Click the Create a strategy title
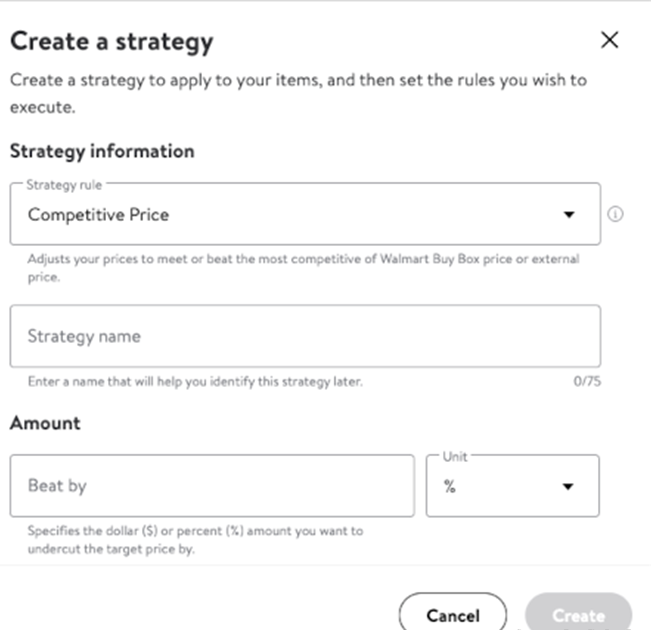 click(x=112, y=42)
